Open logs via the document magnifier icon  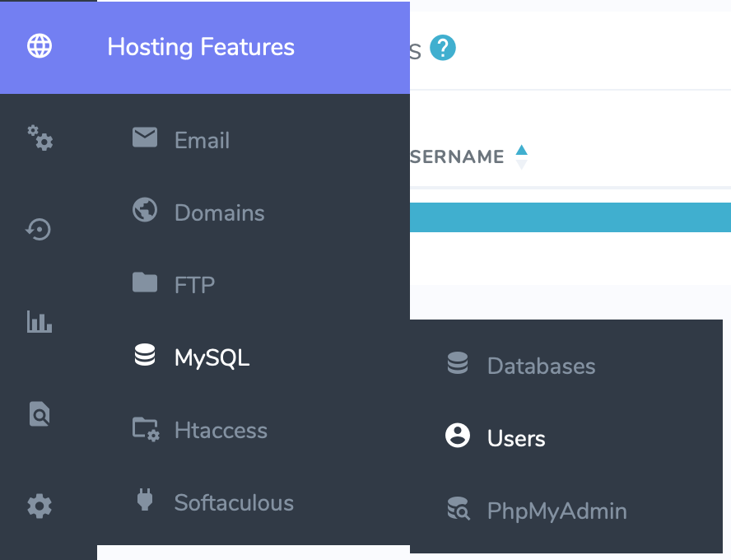coord(39,414)
